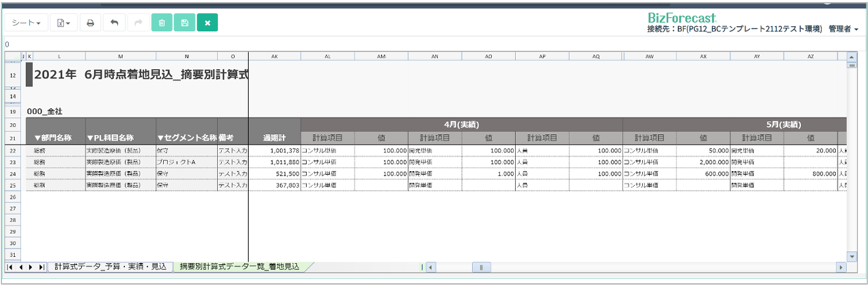Open the ▼セグメント名称 column filter
Image resolution: width=868 pixels, height=286 pixels.
pyautogui.click(x=186, y=138)
